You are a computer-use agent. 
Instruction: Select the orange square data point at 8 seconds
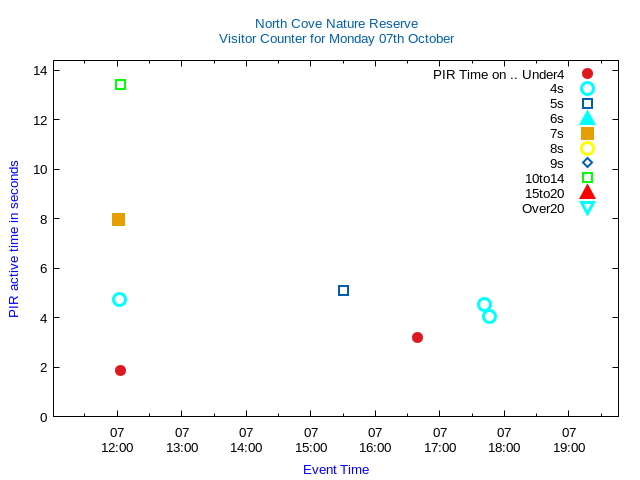(118, 219)
